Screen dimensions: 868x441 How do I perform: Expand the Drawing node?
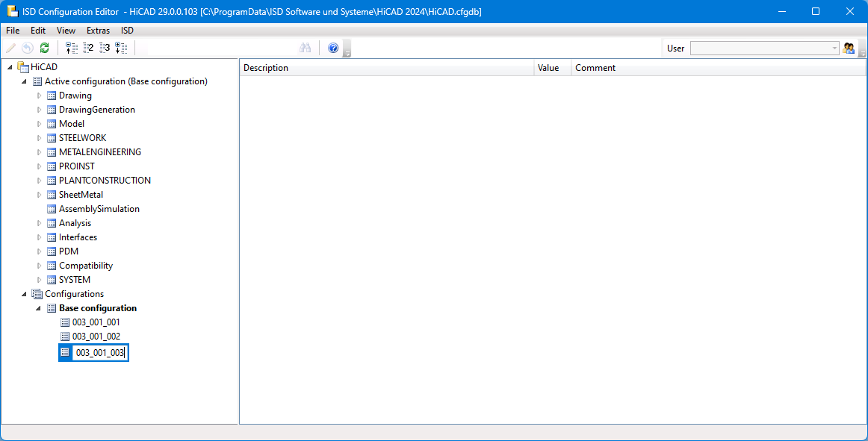coord(39,96)
